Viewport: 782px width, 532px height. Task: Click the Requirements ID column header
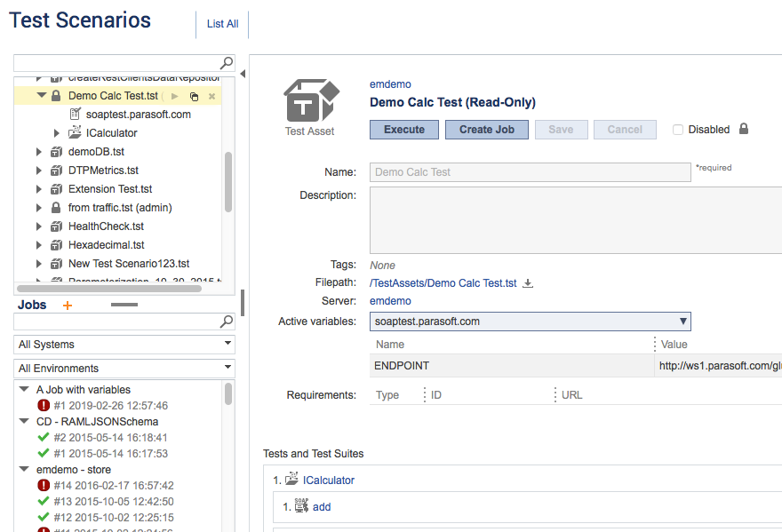point(436,395)
